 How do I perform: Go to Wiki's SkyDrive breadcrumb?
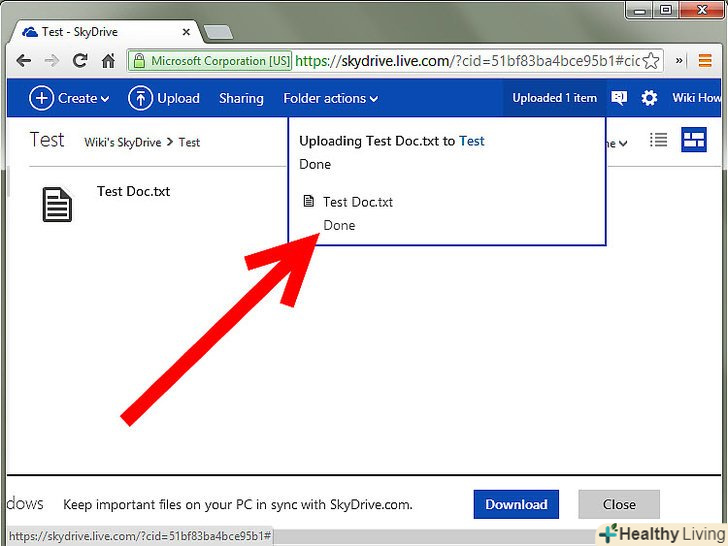pos(123,142)
